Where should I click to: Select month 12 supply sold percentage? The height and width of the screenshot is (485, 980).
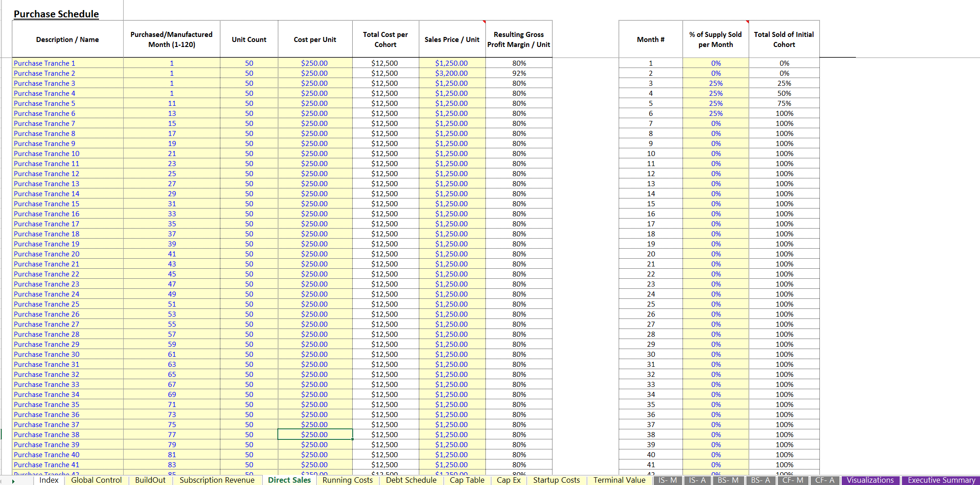coord(716,173)
